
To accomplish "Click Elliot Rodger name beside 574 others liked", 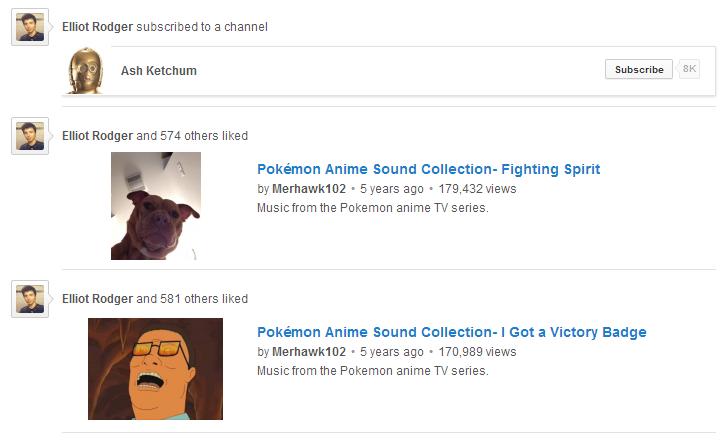I will coord(97,136).
